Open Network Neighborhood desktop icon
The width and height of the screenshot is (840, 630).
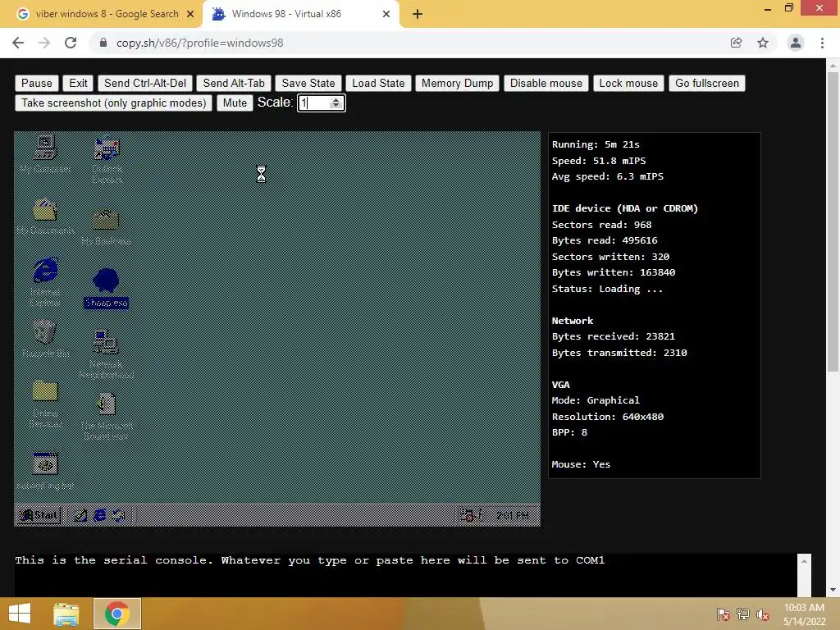click(x=106, y=354)
